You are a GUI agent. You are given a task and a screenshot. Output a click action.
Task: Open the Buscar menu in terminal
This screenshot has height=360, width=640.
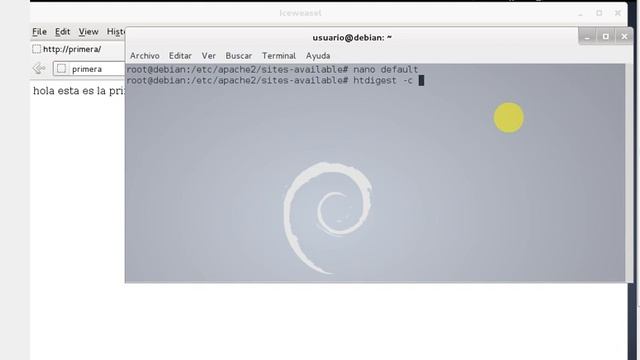(238, 56)
